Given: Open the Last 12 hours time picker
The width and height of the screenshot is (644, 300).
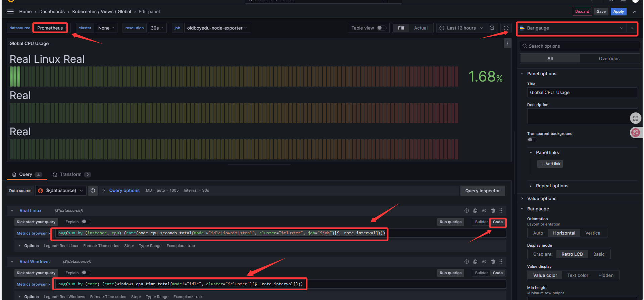Looking at the screenshot, I should (x=461, y=28).
